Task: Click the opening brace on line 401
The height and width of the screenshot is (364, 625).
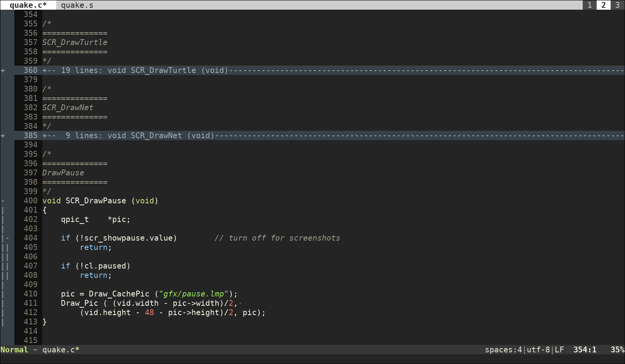Action: tap(45, 210)
